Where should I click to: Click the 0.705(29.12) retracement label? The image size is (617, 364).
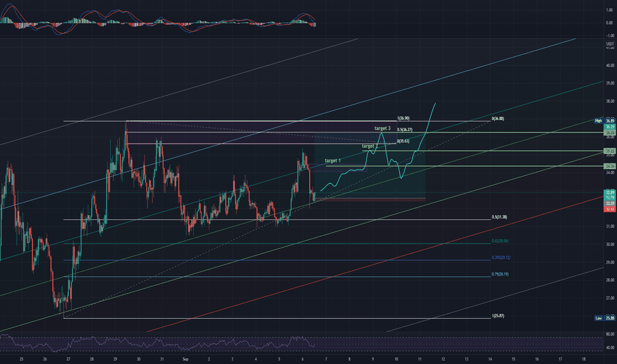coord(501,257)
